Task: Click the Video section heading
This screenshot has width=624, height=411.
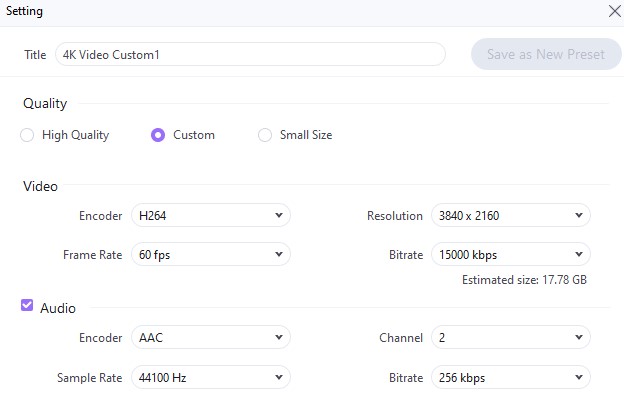Action: click(x=40, y=186)
